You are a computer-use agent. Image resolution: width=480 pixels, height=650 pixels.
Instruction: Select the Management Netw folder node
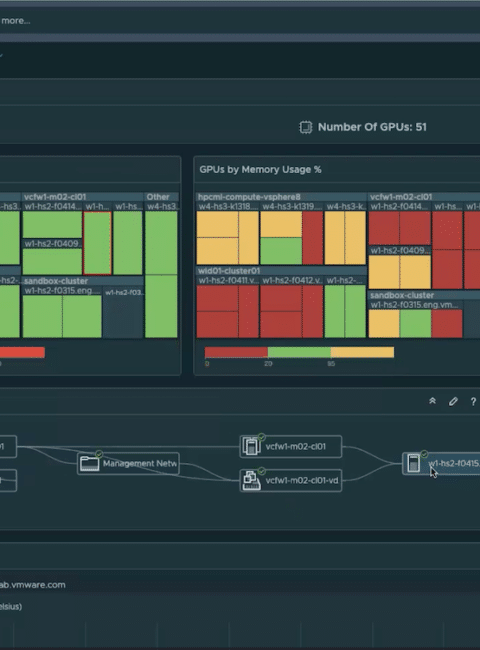click(x=128, y=463)
